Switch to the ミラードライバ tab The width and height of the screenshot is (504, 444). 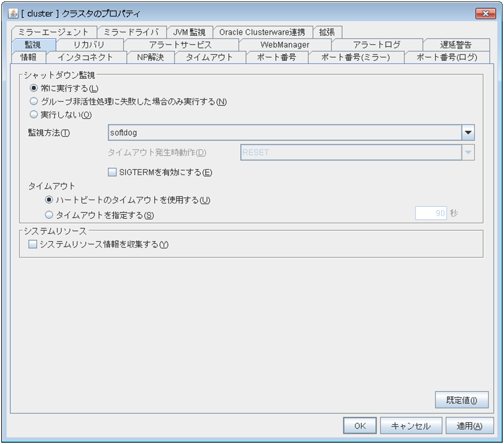pyautogui.click(x=132, y=32)
